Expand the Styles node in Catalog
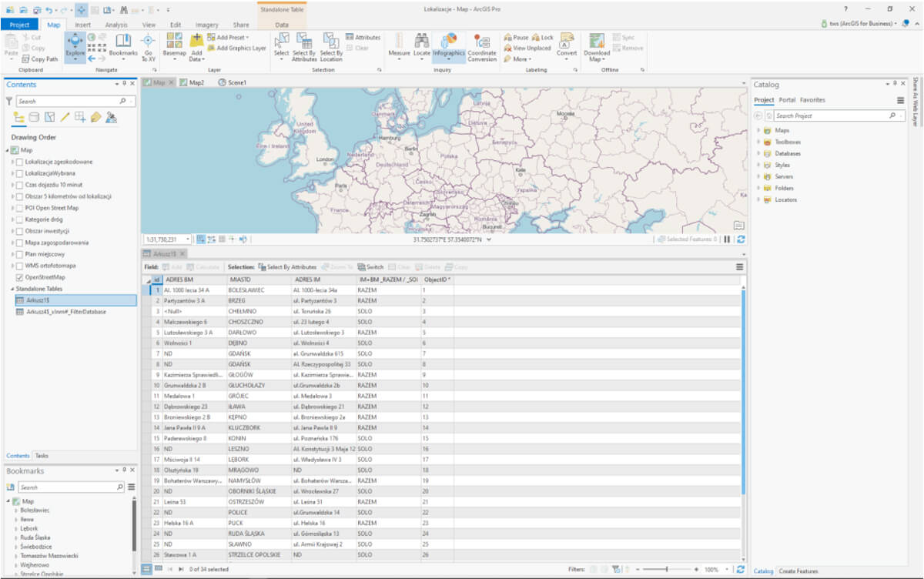Screen dimensions: 924x579 (x=758, y=165)
